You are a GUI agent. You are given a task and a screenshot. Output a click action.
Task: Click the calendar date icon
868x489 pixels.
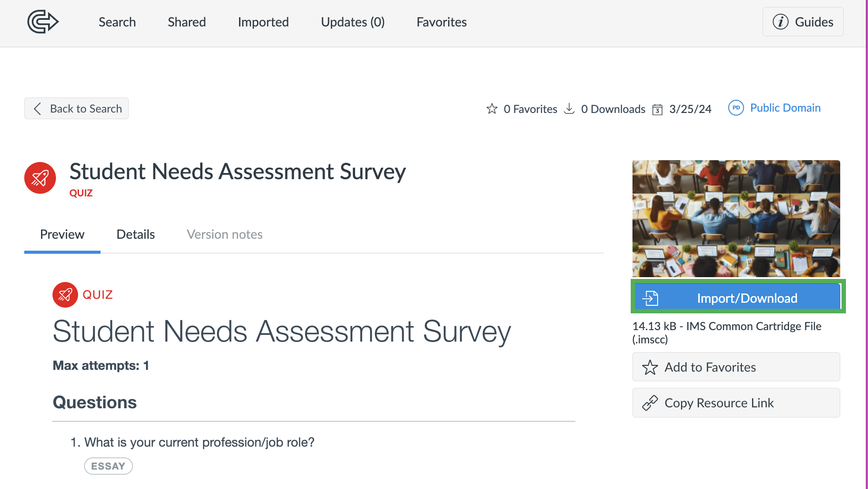(657, 109)
